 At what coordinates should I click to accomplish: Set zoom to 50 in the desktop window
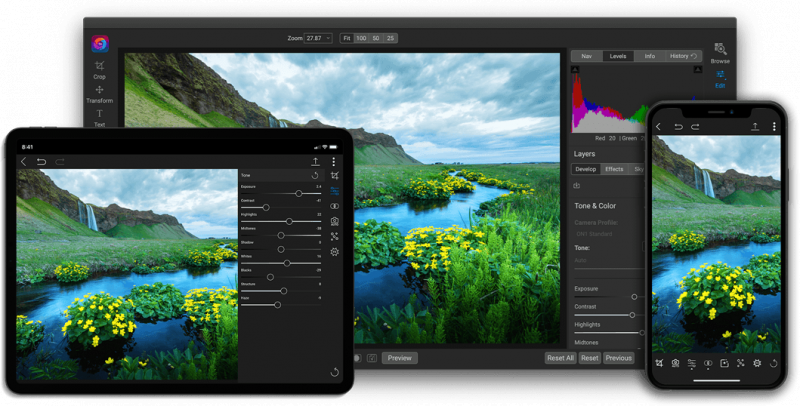376,38
